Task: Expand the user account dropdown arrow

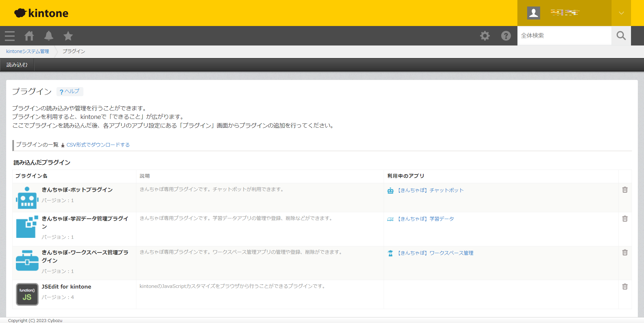Action: click(x=621, y=13)
